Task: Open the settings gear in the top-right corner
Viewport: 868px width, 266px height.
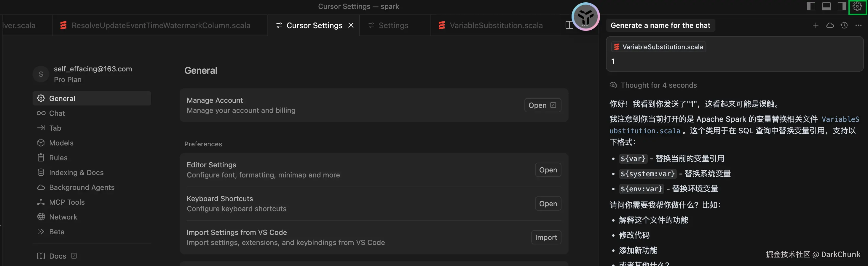Action: click(x=857, y=7)
